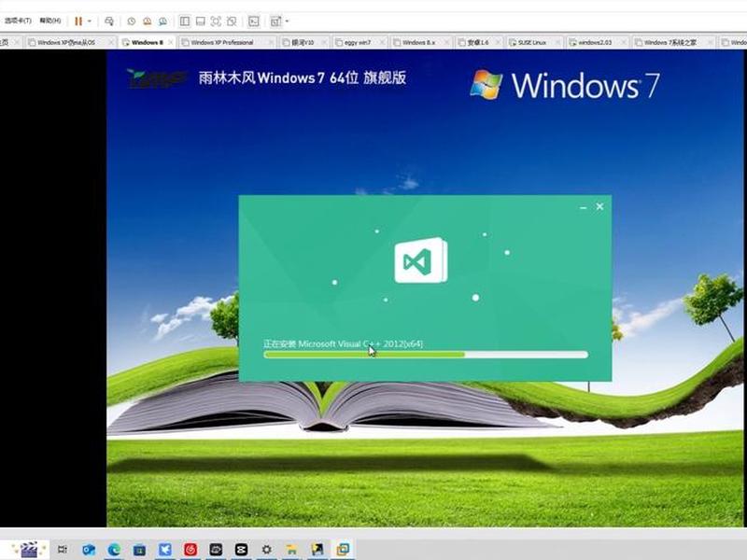Toggle the thumbnail bar view icon
The height and width of the screenshot is (560, 747).
click(201, 21)
